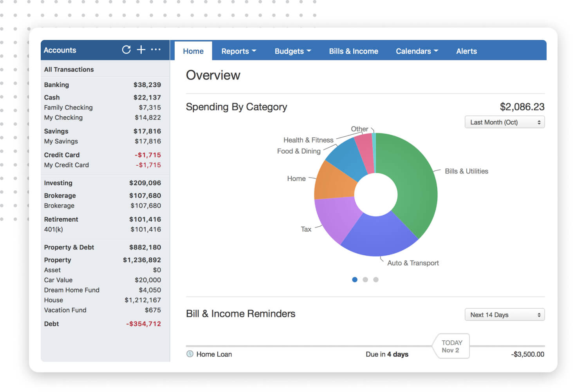Viewport: 574px width, 392px height.
Task: Switch to the Home tab
Action: [193, 51]
